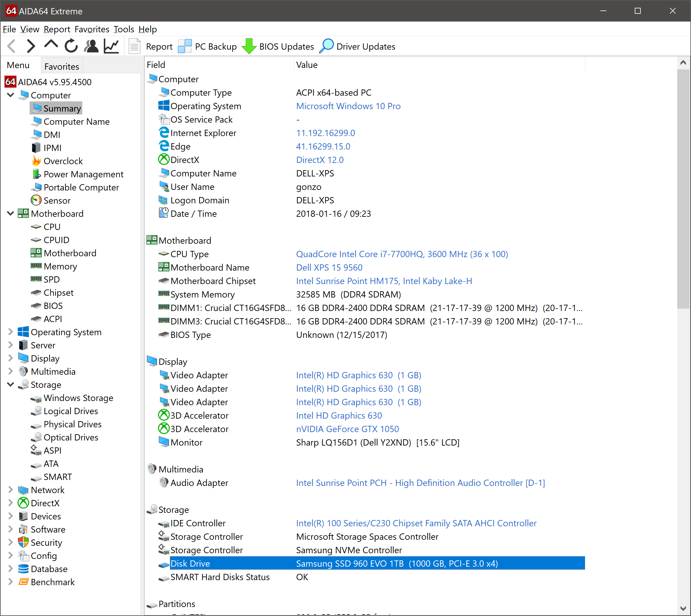Open PC Backup from toolbar
691x616 pixels.
click(x=208, y=46)
